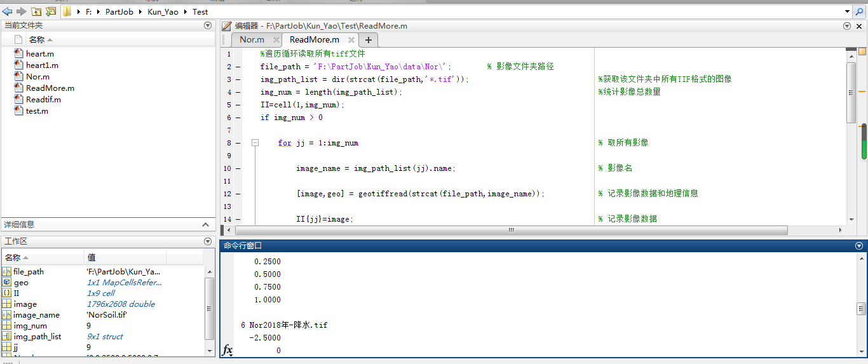Set breakpoint on line 14 dash
The width and height of the screenshot is (868, 364).
[x=238, y=219]
